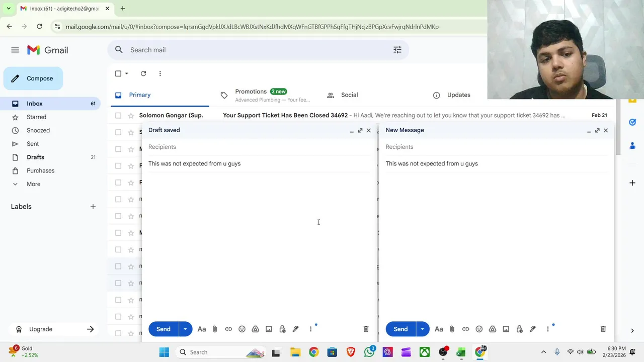Open Purchases folder in sidebar
Image resolution: width=644 pixels, height=362 pixels.
50,170
